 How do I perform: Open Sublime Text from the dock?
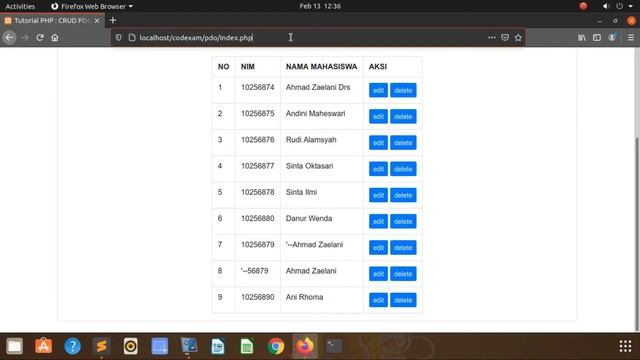[101, 346]
